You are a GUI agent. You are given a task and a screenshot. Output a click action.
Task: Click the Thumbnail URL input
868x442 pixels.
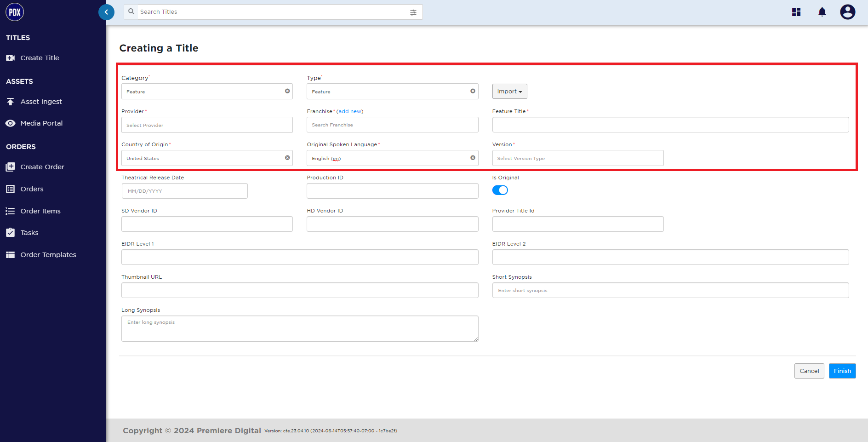(300, 290)
